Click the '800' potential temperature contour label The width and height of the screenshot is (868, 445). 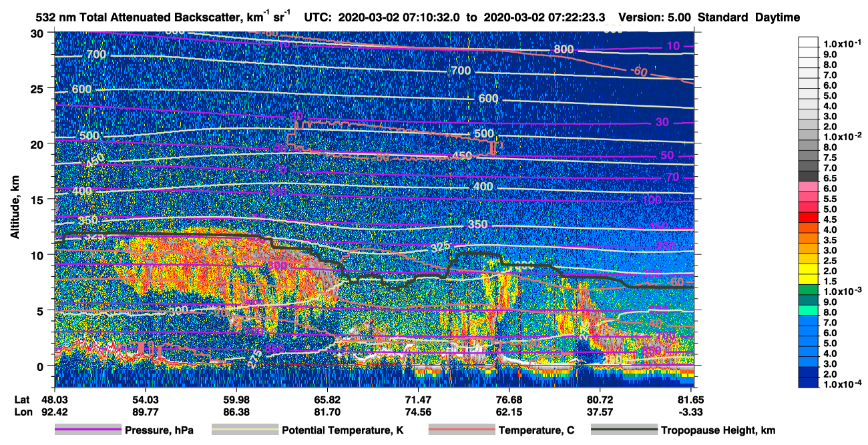click(x=564, y=49)
